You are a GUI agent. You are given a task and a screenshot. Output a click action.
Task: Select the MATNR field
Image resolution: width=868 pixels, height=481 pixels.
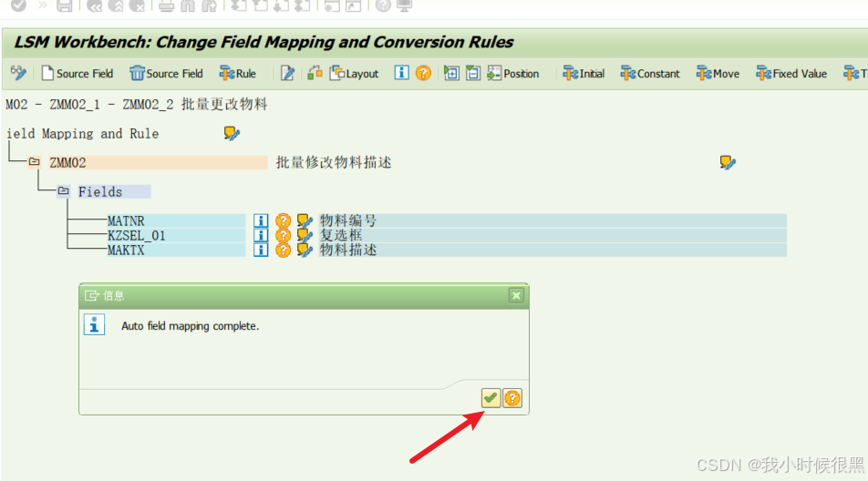coord(176,220)
